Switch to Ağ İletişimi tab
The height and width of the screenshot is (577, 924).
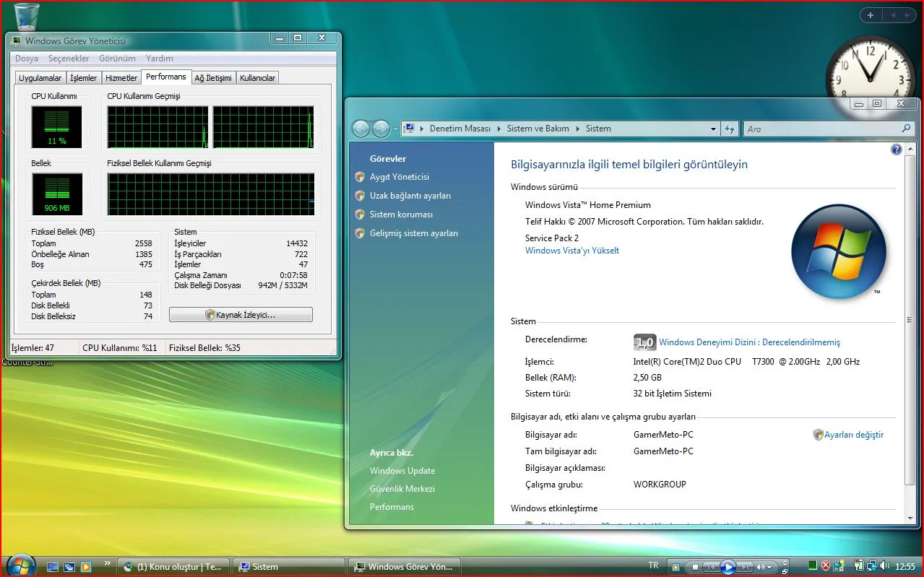213,78
